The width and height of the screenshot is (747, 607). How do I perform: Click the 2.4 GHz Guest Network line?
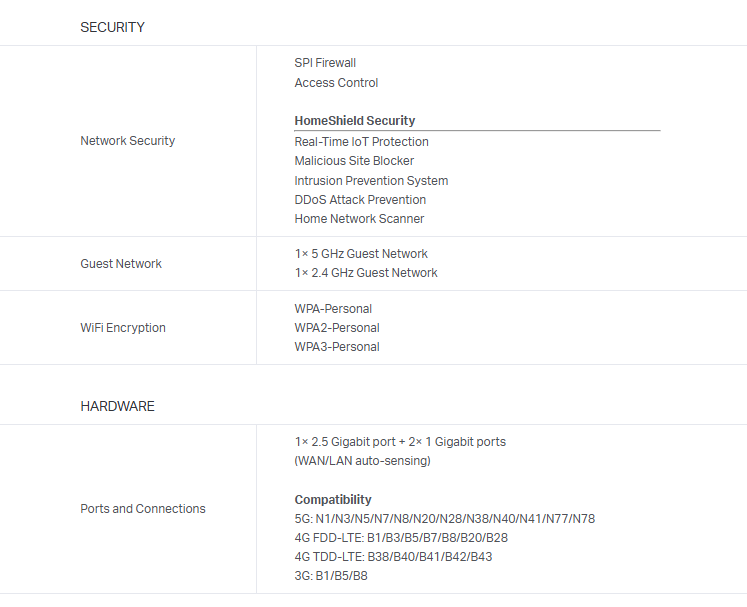[366, 273]
